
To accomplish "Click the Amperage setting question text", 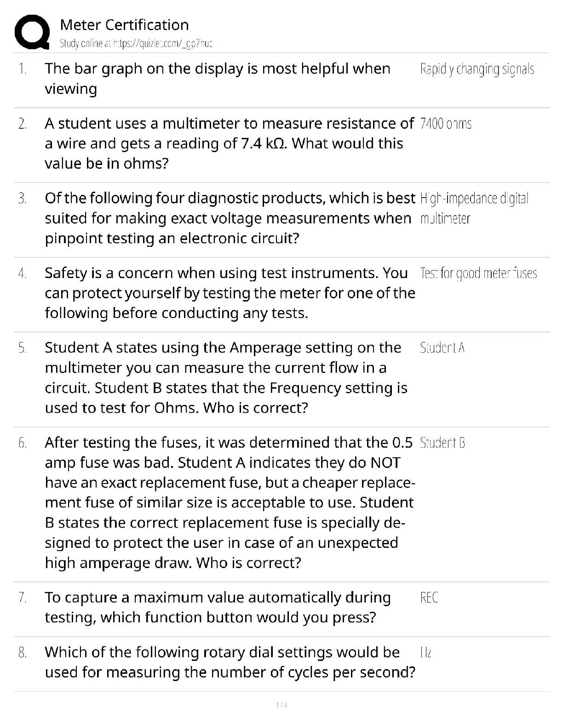I will (226, 378).
